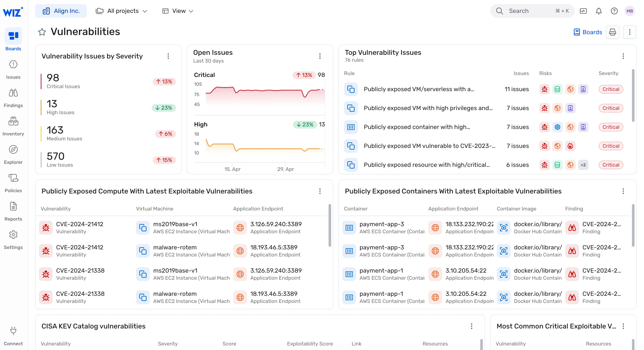
Task: Open the help question mark icon
Action: 614,11
